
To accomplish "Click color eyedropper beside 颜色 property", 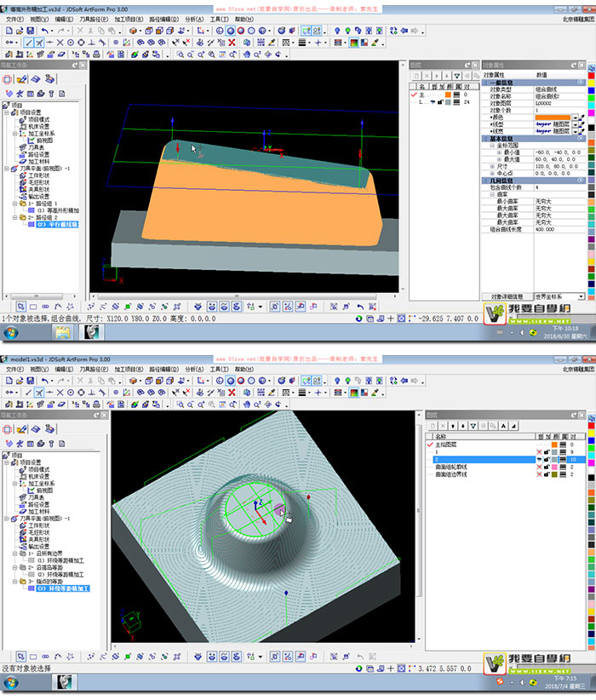I will coord(582,118).
